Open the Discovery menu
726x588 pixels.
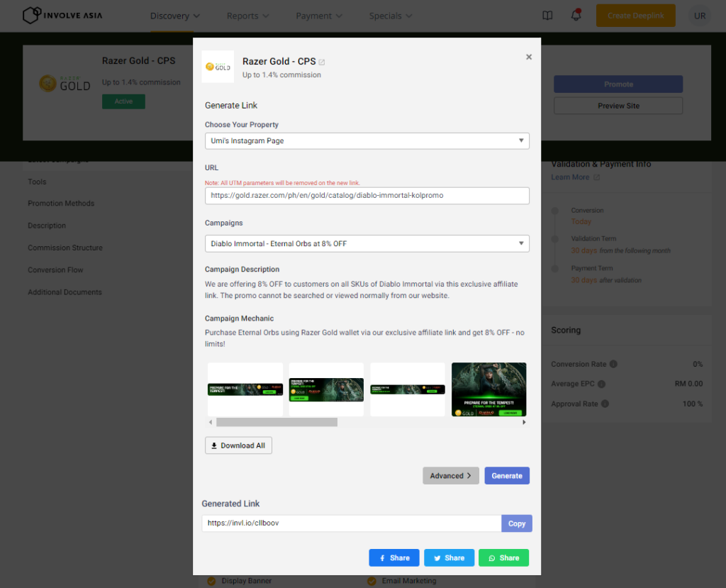(x=174, y=15)
